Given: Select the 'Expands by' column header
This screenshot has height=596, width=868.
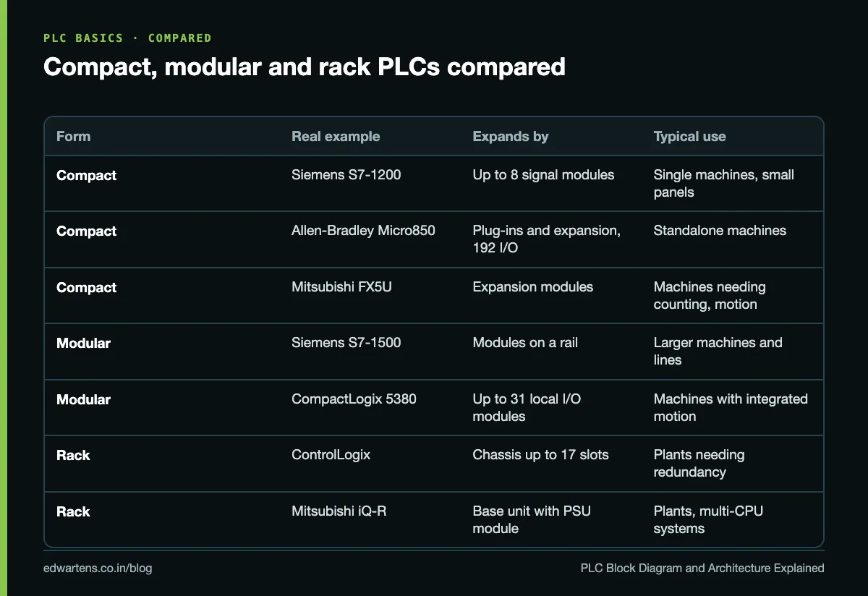Looking at the screenshot, I should (x=511, y=136).
